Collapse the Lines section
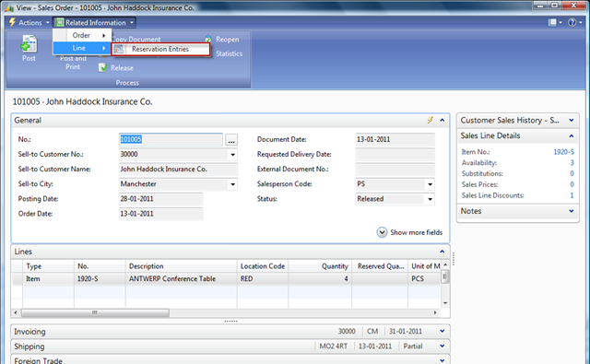The width and height of the screenshot is (590, 364). click(442, 252)
